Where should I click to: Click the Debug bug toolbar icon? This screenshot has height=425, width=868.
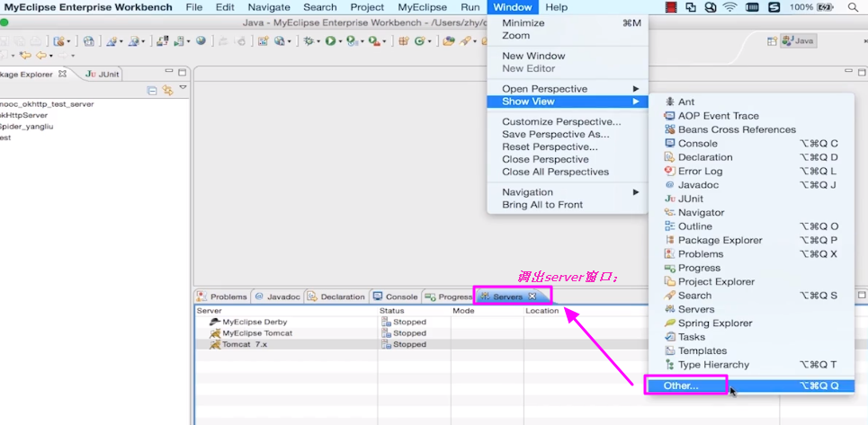[x=309, y=41]
